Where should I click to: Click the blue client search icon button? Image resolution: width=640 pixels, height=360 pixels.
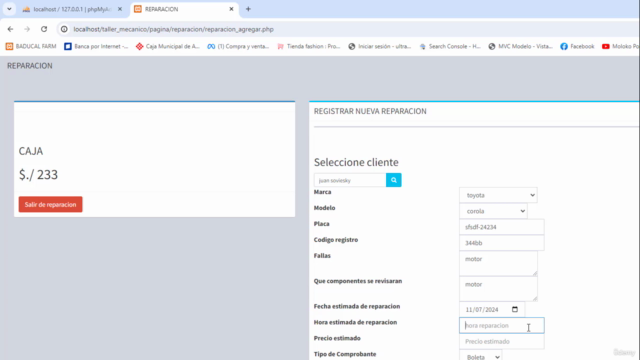coord(393,180)
